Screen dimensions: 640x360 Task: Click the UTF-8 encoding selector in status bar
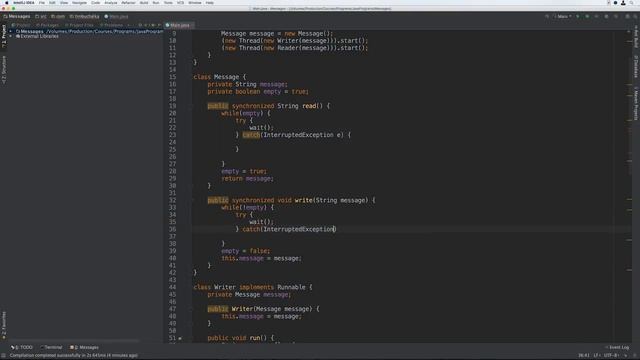click(611, 356)
